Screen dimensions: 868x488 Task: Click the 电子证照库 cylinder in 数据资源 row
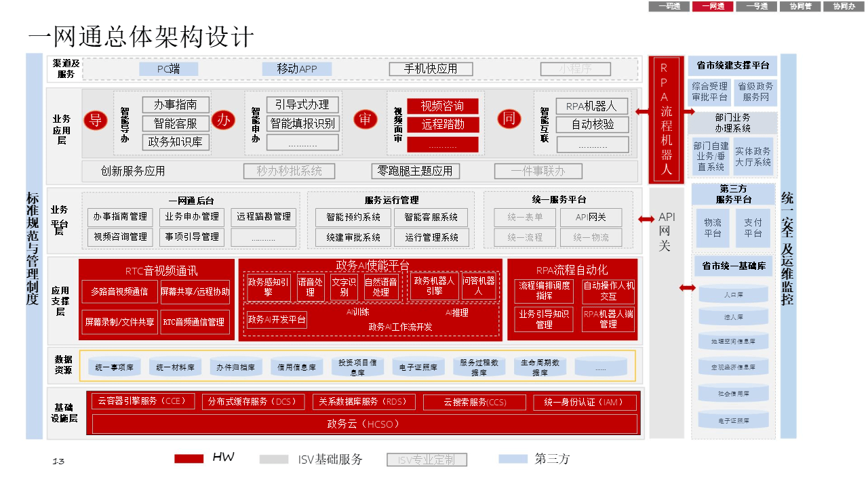pos(418,367)
